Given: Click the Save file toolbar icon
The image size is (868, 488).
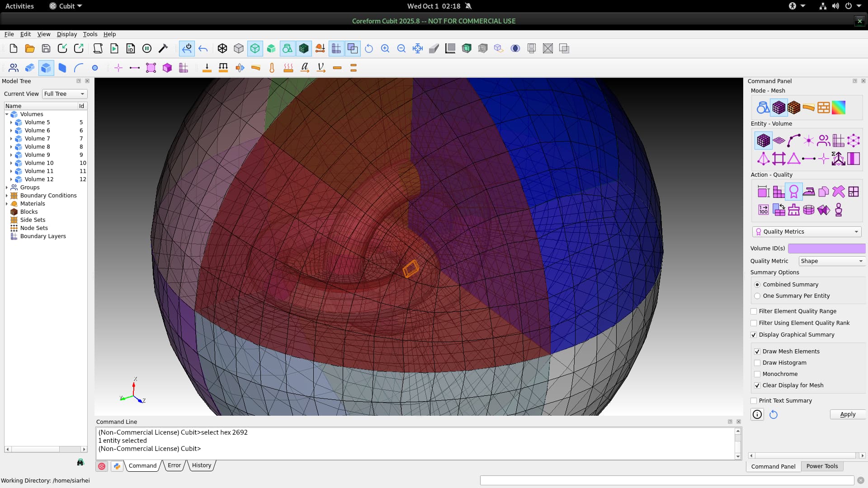Looking at the screenshot, I should pyautogui.click(x=46, y=48).
